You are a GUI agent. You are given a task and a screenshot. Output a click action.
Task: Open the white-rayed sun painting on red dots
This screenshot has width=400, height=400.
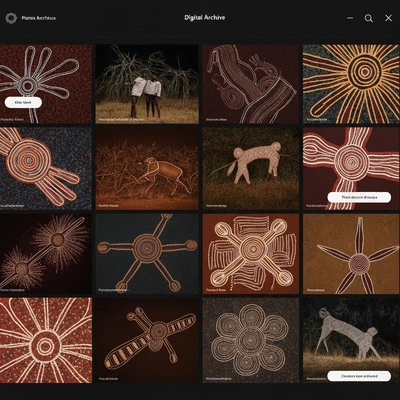click(x=46, y=340)
